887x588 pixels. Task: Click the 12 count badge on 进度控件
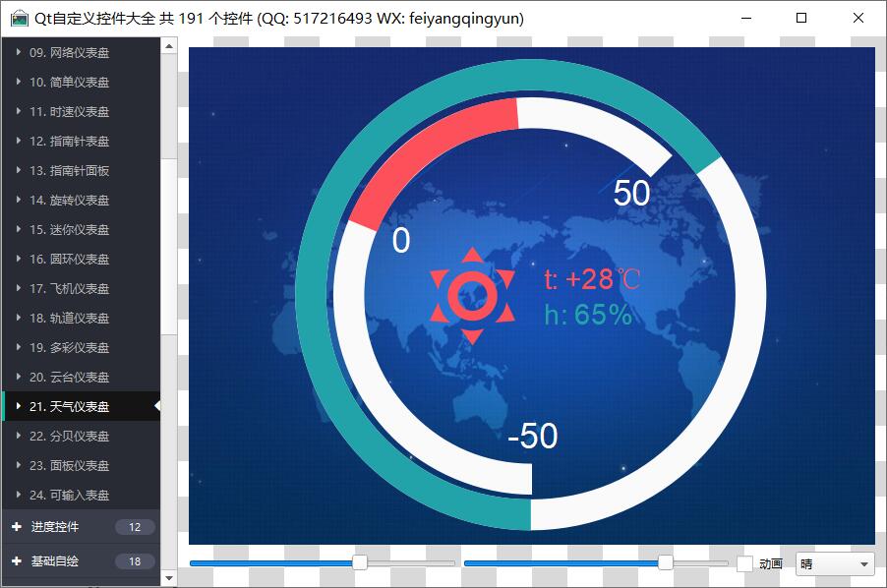(135, 527)
